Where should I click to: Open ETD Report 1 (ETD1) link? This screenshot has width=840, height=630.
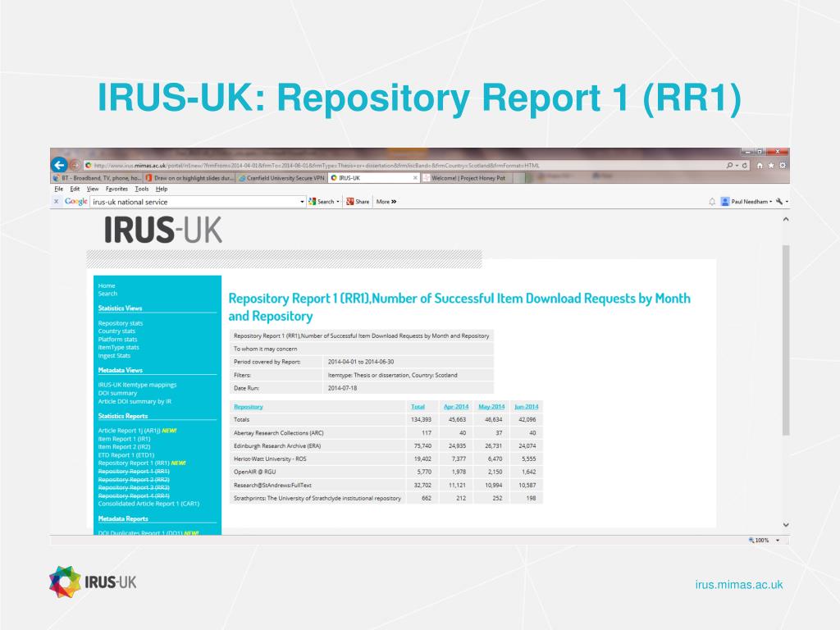(x=126, y=454)
